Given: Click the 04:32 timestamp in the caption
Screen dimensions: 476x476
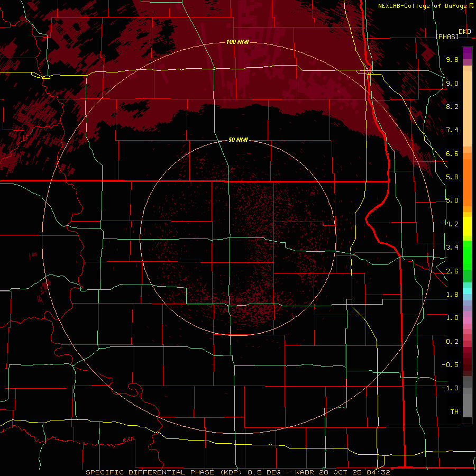Looking at the screenshot, I should pos(379,472).
